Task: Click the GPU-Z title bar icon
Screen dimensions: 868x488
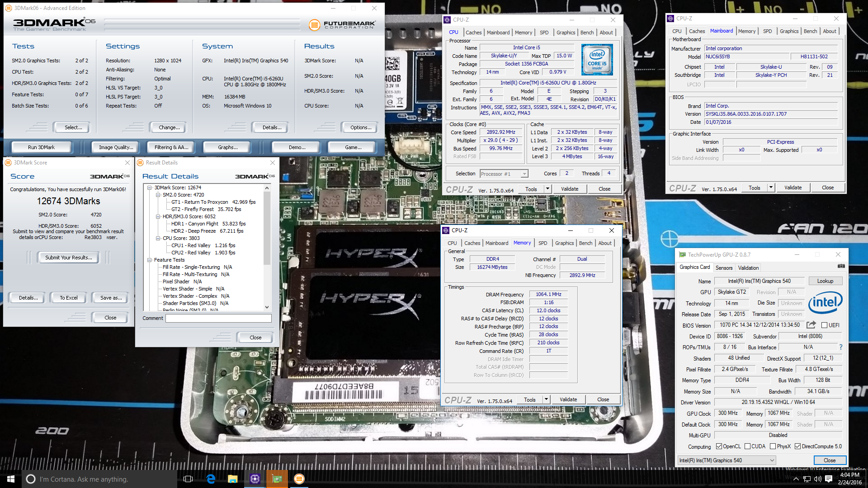Action: coord(682,255)
